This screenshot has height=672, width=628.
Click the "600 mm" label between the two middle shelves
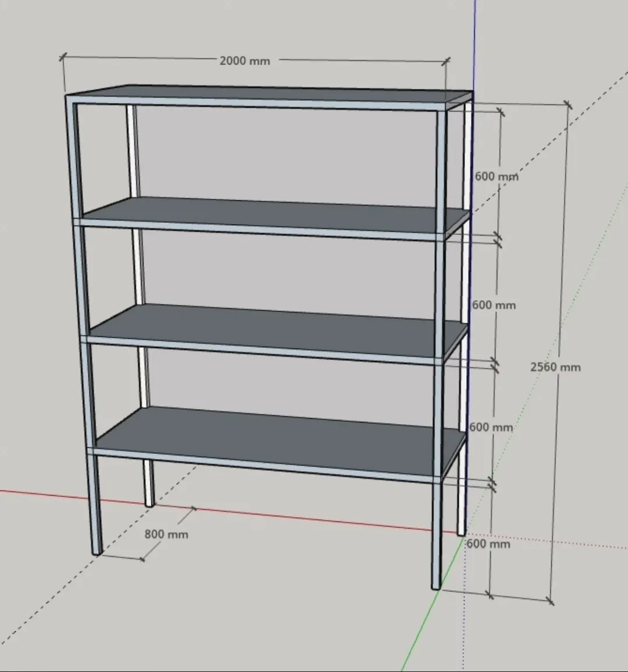coord(494,305)
